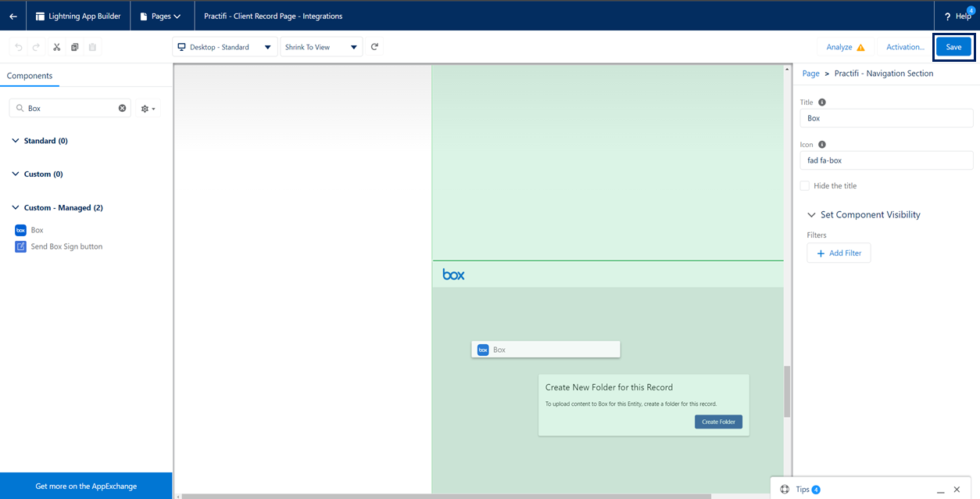Click the canvas vertical scrollbar thumb
Viewport: 980px width, 499px height.
788,391
